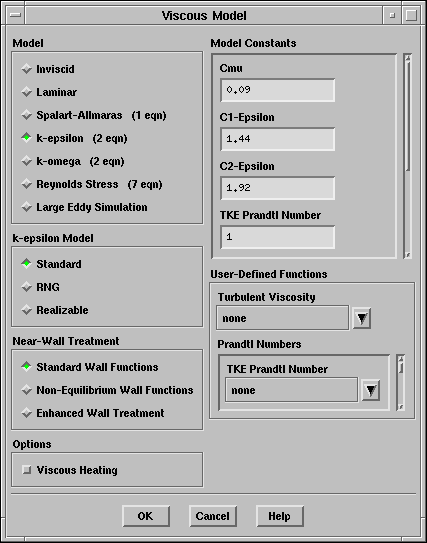This screenshot has width=427, height=543.
Task: Open Help for Viscous Model
Action: 280,516
